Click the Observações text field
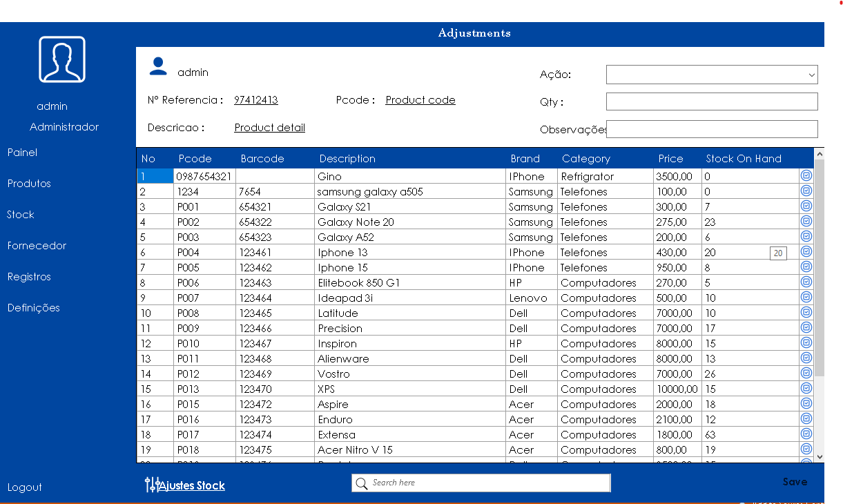 (x=711, y=129)
